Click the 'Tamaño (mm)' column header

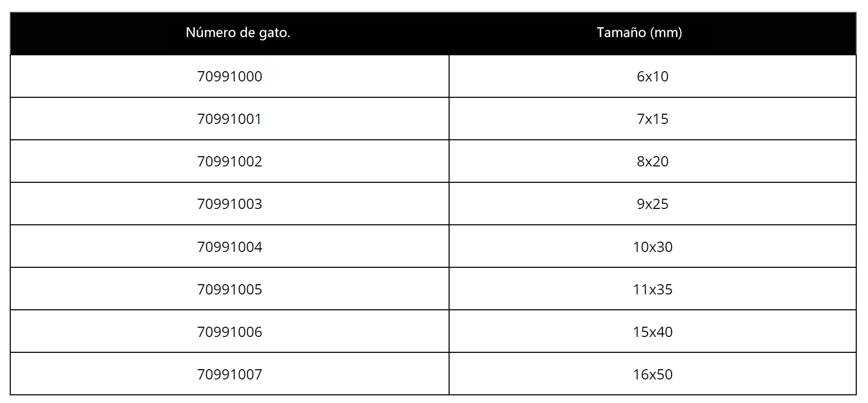(652, 33)
